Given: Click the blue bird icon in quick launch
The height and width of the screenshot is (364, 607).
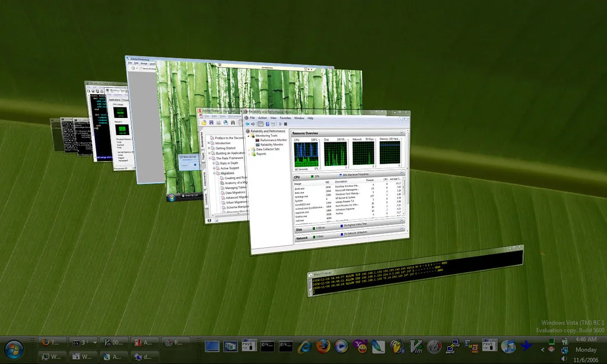Looking at the screenshot, I should coord(526,346).
